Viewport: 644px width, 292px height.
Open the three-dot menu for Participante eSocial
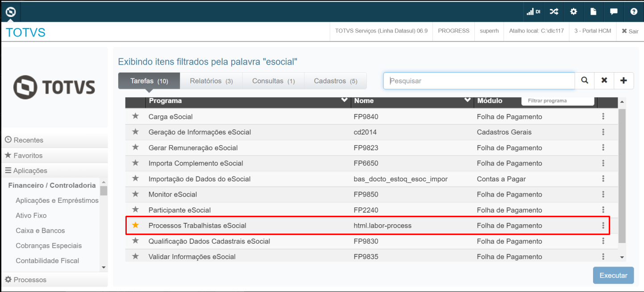pyautogui.click(x=603, y=210)
